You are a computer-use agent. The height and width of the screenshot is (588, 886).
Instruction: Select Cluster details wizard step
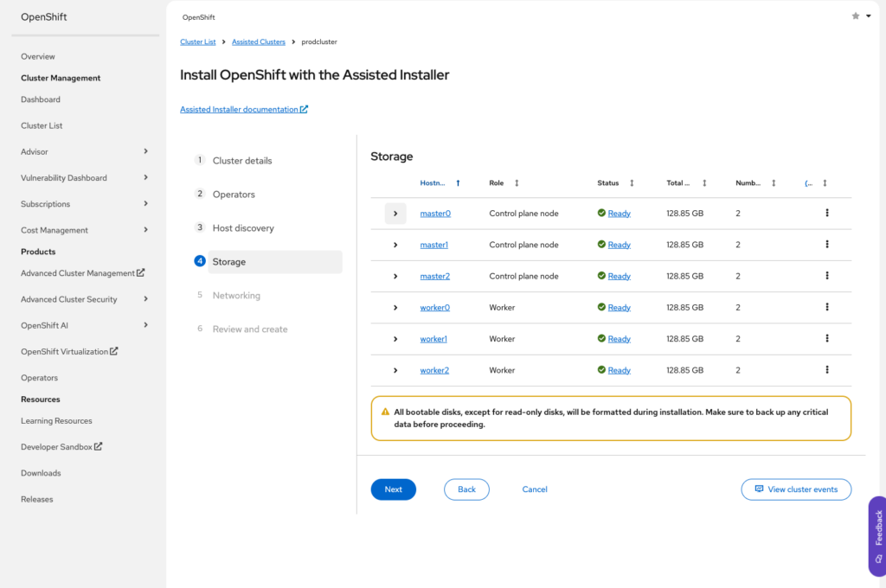point(241,161)
